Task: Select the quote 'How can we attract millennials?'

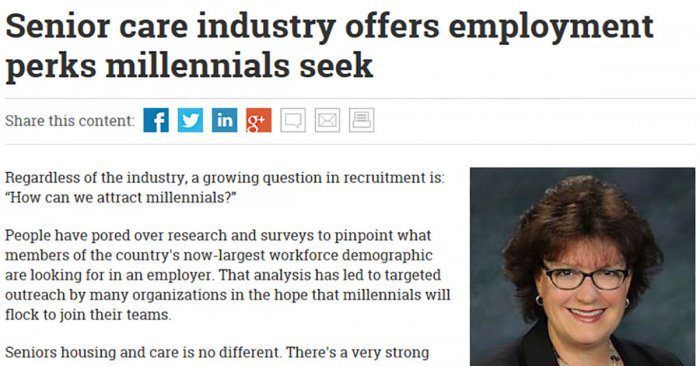Action: (121, 197)
